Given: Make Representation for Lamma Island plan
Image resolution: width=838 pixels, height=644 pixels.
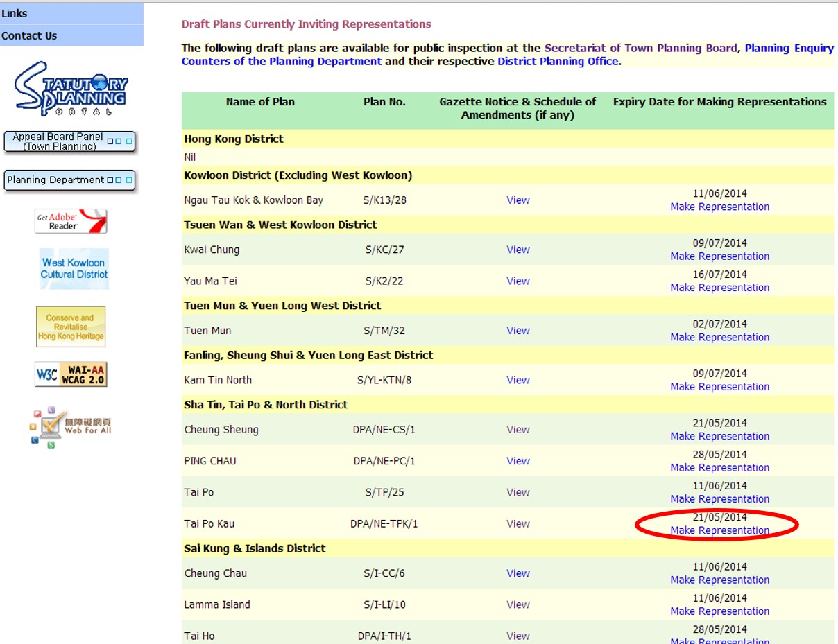Looking at the screenshot, I should (719, 611).
